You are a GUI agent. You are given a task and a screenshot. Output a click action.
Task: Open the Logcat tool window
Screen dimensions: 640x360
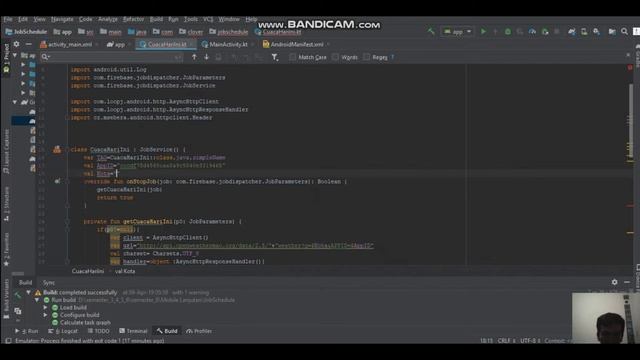point(63,331)
